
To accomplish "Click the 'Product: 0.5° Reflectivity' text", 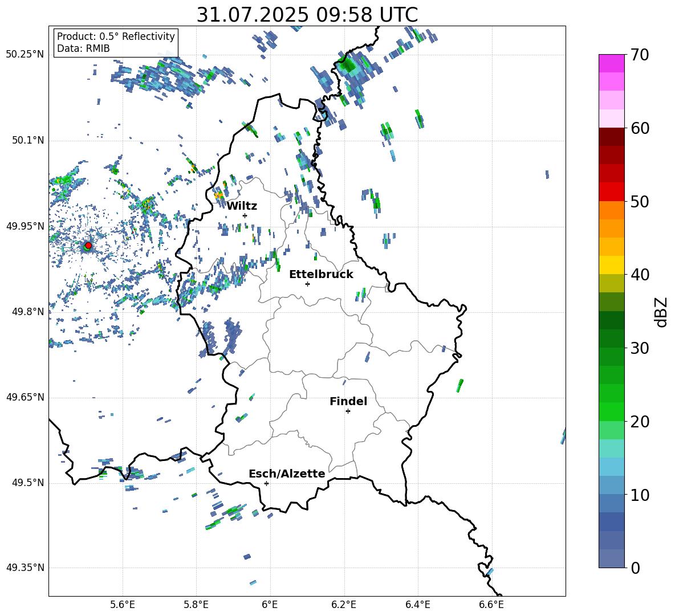I will (116, 36).
